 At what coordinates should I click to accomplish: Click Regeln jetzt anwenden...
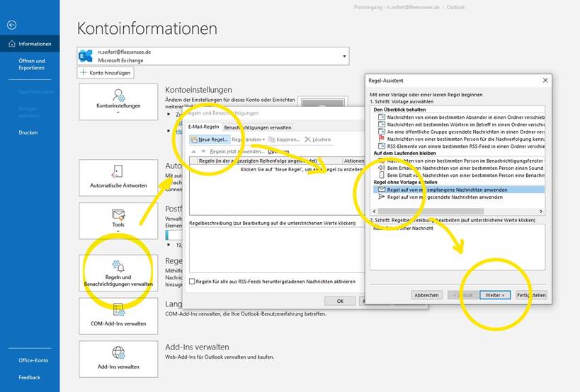pos(237,151)
